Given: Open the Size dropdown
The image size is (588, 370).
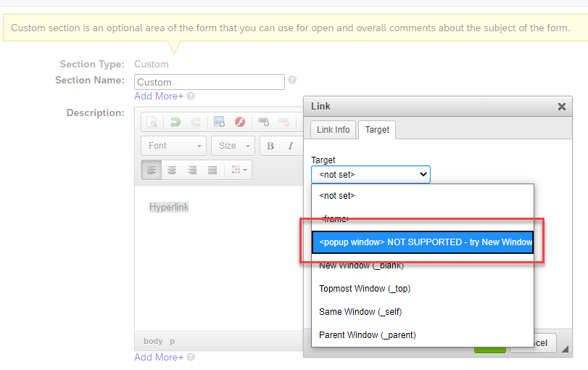Looking at the screenshot, I should pyautogui.click(x=233, y=146).
